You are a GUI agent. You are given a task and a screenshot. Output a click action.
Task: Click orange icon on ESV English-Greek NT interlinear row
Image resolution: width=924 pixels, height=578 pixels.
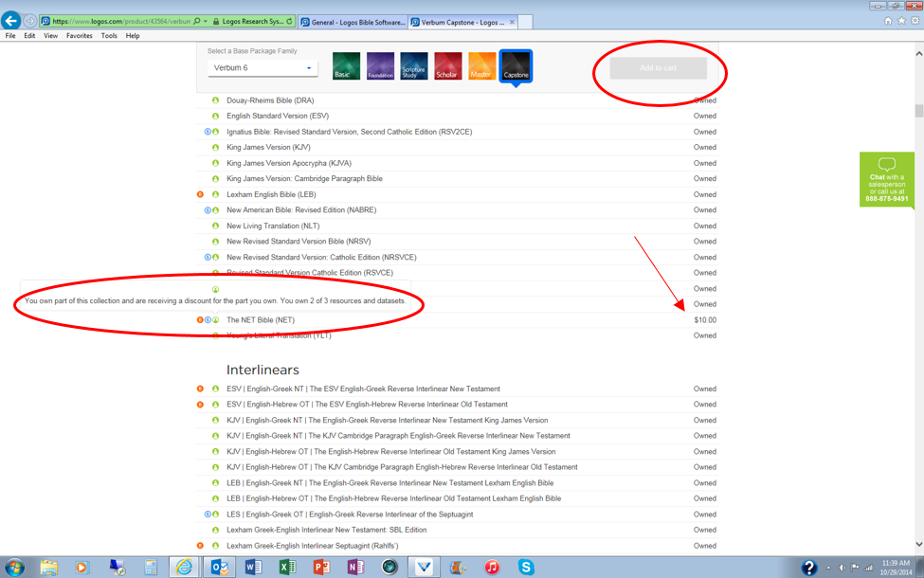200,388
